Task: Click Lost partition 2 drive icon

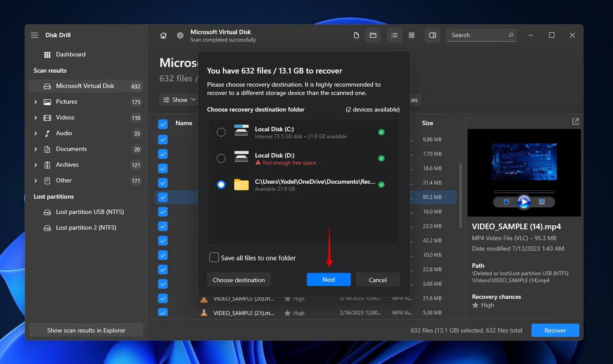Action: click(47, 228)
